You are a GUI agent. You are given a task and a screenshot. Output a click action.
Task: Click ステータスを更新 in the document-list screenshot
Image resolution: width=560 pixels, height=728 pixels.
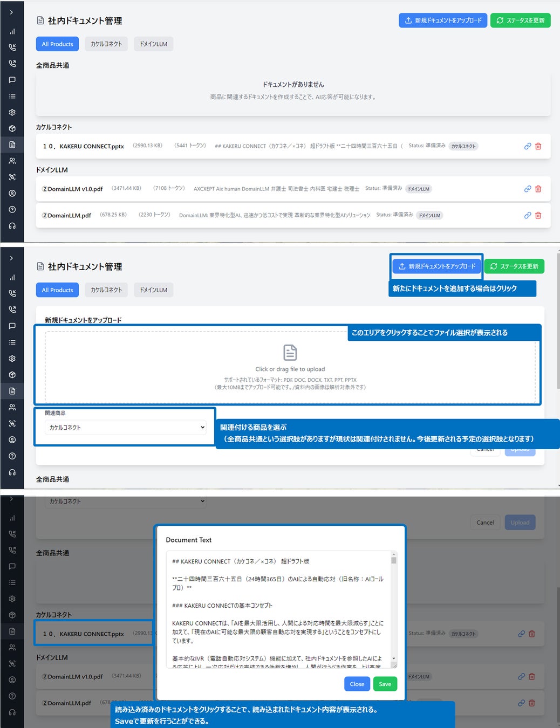tap(520, 20)
